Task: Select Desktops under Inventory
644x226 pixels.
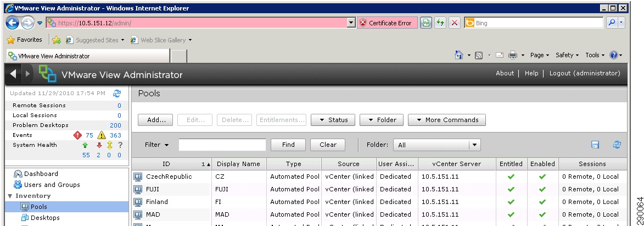Action: coord(45,218)
